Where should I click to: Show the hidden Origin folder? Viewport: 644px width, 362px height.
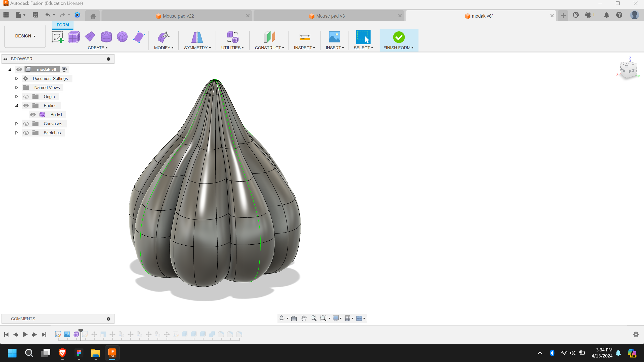click(x=26, y=97)
